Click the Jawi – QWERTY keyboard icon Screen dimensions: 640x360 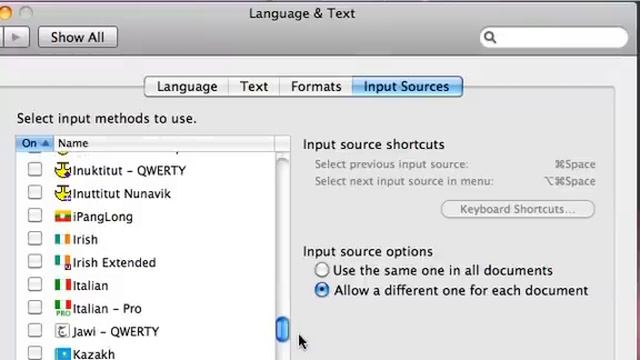62,331
